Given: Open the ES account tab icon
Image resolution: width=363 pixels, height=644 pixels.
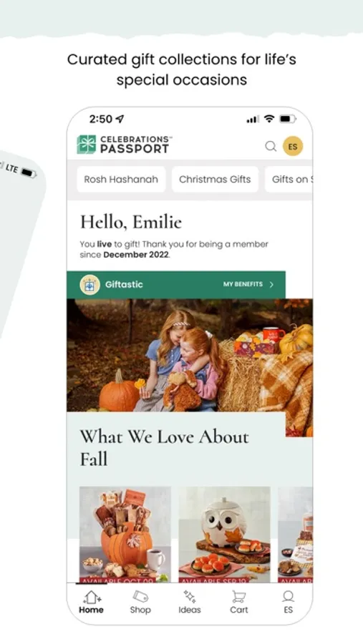Looking at the screenshot, I should pos(288,597).
